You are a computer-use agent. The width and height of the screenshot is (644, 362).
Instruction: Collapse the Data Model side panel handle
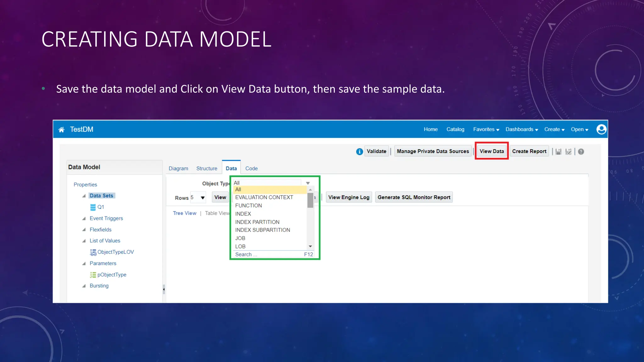(164, 289)
